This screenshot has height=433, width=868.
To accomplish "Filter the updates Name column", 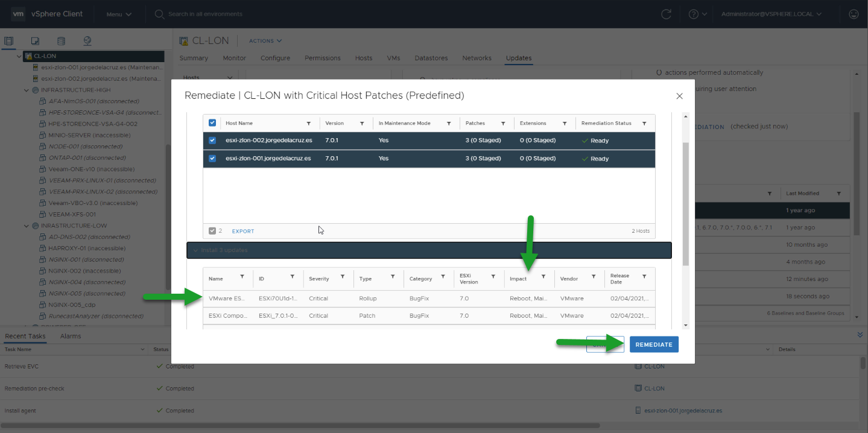I will [x=242, y=276].
